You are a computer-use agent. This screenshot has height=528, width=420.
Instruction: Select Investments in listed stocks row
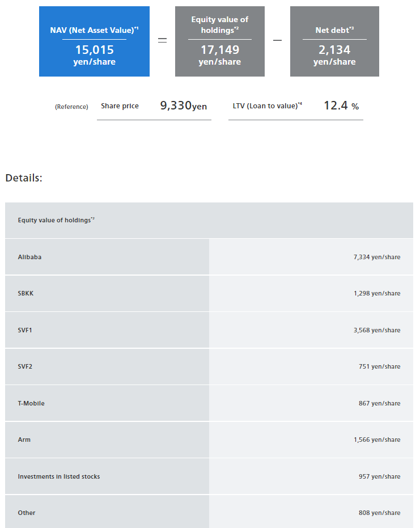tap(58, 476)
